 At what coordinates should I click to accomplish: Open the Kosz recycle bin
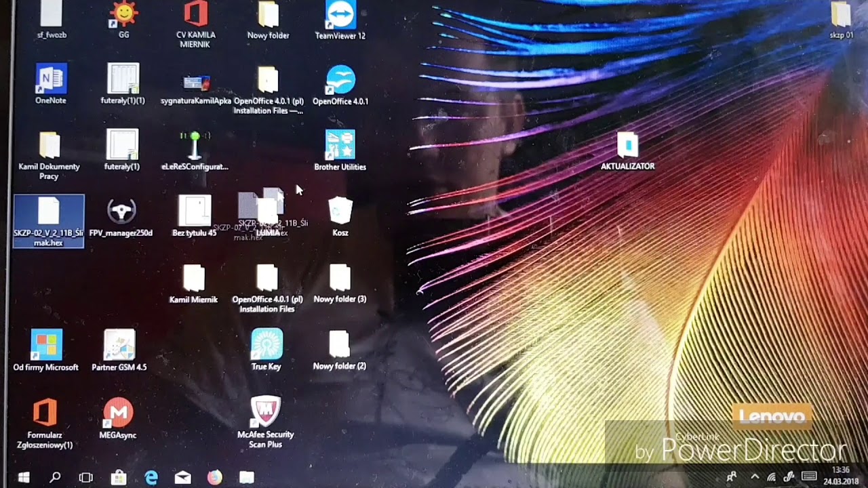tap(340, 217)
